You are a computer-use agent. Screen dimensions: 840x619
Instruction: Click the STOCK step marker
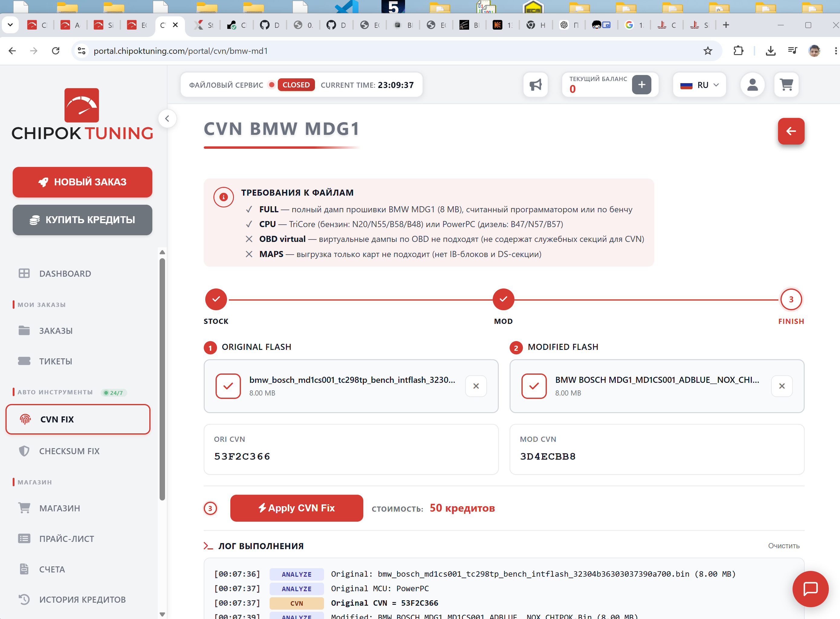(216, 299)
